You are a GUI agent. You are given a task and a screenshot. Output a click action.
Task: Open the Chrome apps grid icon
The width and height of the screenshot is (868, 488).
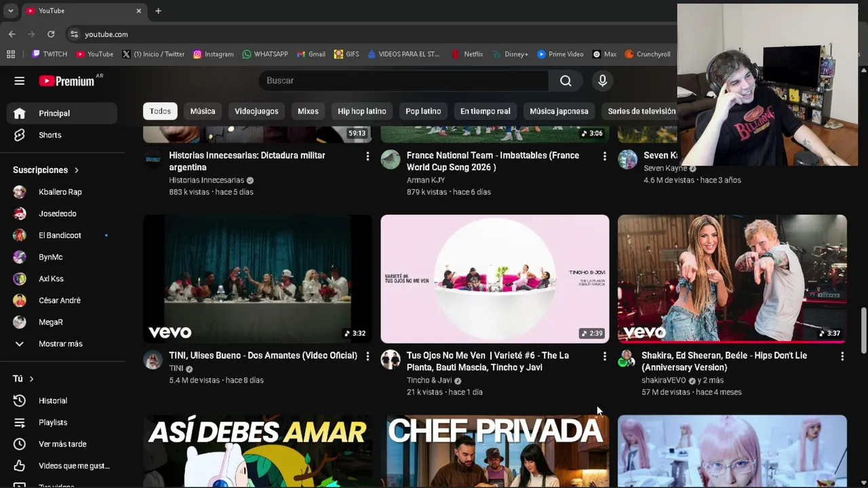tap(11, 54)
